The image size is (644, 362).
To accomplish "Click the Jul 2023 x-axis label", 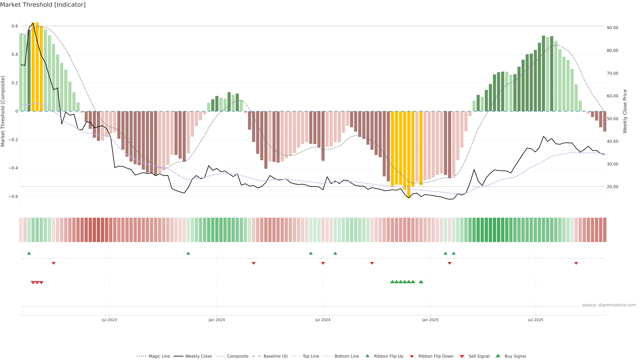I will (x=109, y=320).
